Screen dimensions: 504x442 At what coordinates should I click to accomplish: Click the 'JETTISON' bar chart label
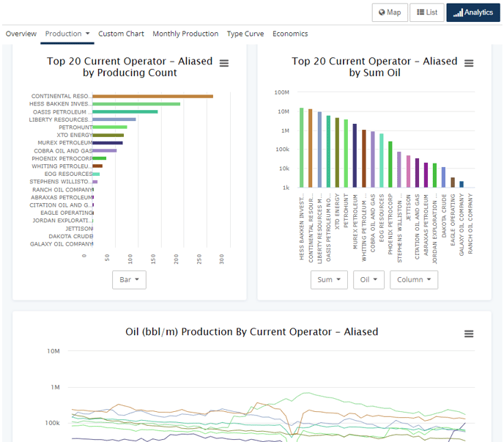coord(79,229)
